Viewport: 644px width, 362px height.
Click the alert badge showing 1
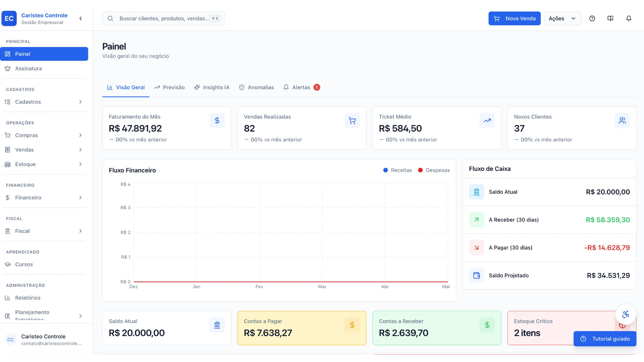[317, 87]
